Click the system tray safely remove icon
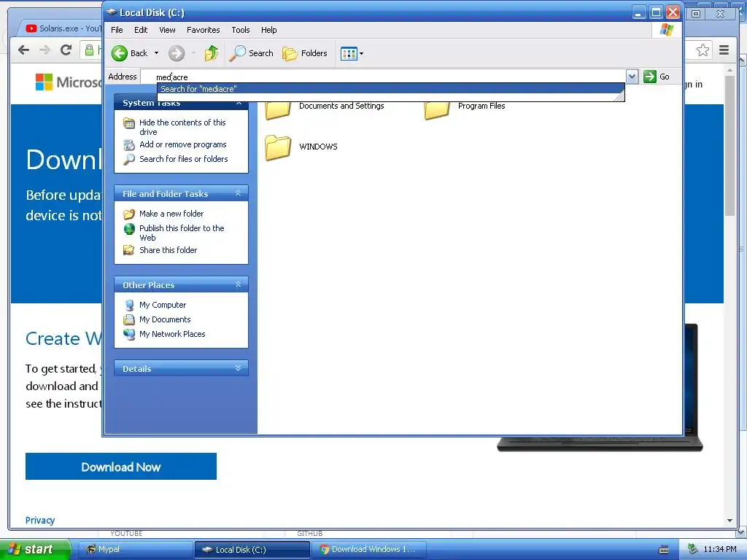This screenshot has height=560, width=747. click(x=693, y=549)
